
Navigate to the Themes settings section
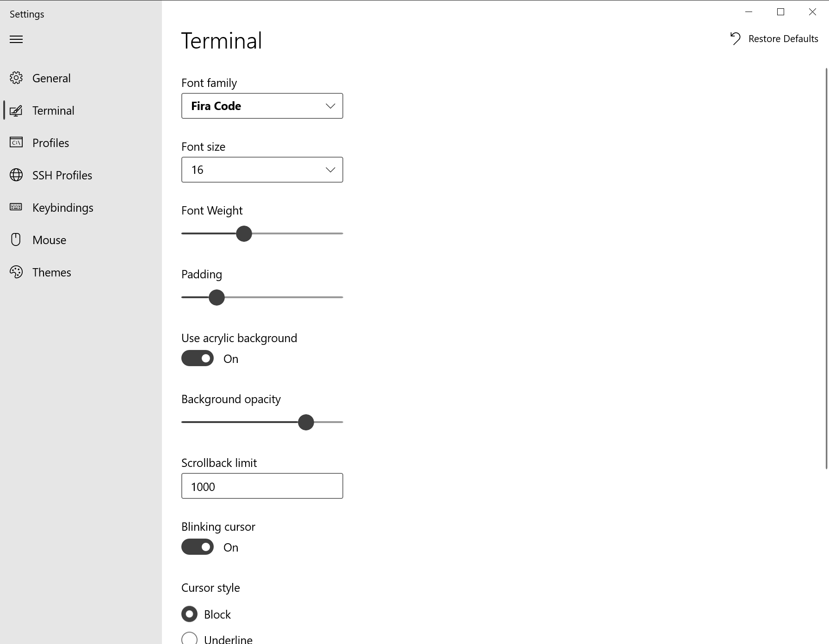pos(51,272)
